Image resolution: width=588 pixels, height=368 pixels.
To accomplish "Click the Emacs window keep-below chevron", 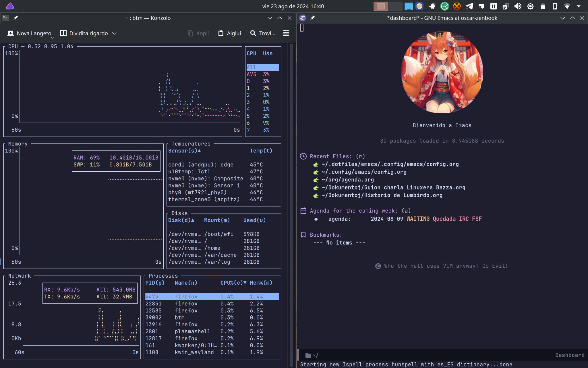I will [x=562, y=18].
